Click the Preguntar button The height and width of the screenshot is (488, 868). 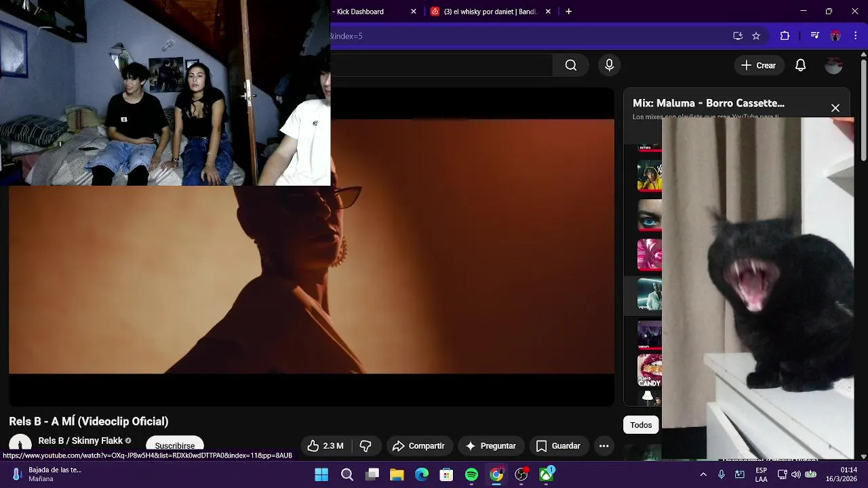[x=491, y=445]
